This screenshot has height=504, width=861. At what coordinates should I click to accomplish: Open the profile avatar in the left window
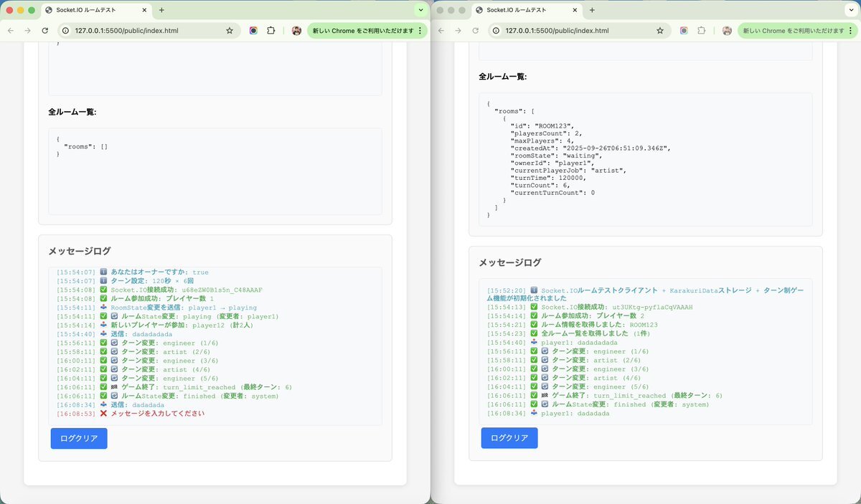coord(296,31)
